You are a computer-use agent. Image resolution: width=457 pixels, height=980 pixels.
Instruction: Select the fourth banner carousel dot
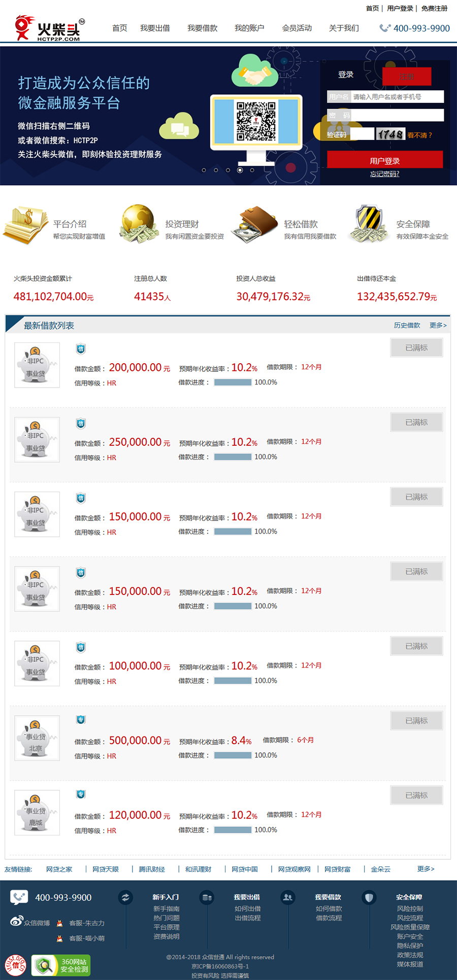(x=240, y=170)
